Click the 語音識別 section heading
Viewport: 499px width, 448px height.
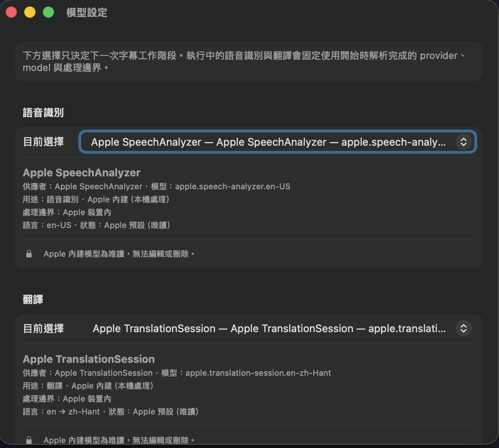point(43,113)
